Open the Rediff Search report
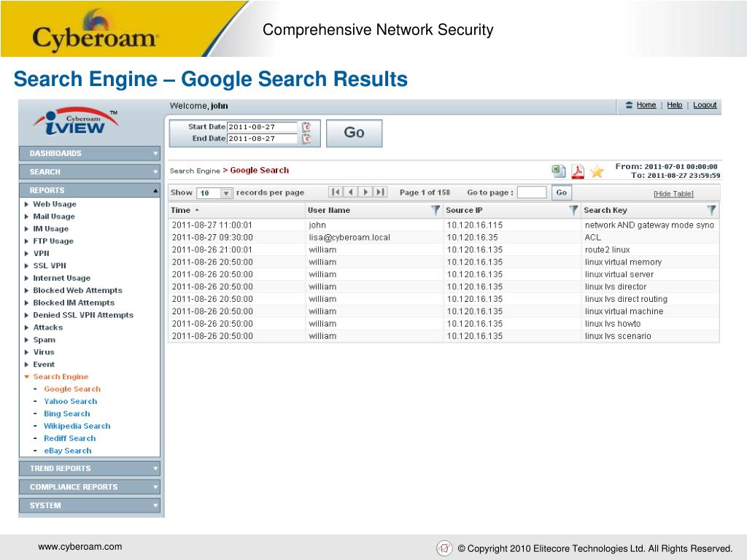 click(69, 438)
